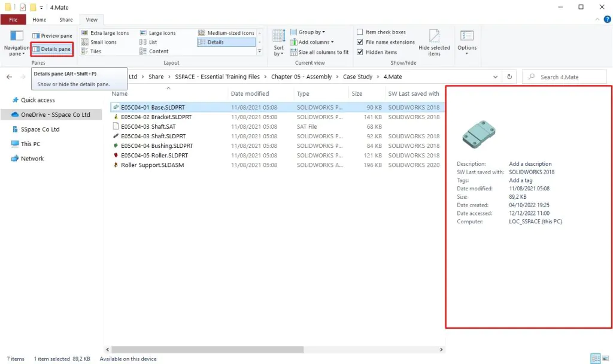613x364 pixels.
Task: Open the File menu tab
Action: [13, 20]
